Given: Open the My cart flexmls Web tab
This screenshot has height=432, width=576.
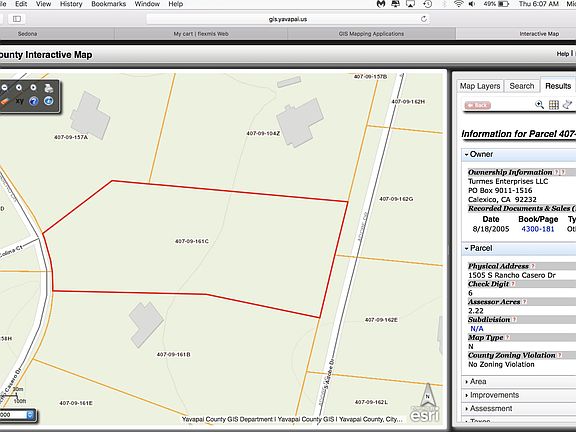Looking at the screenshot, I should (201, 33).
